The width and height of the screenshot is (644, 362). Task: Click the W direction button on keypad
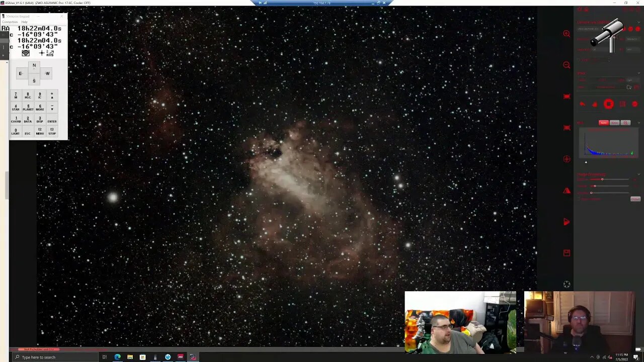47,73
